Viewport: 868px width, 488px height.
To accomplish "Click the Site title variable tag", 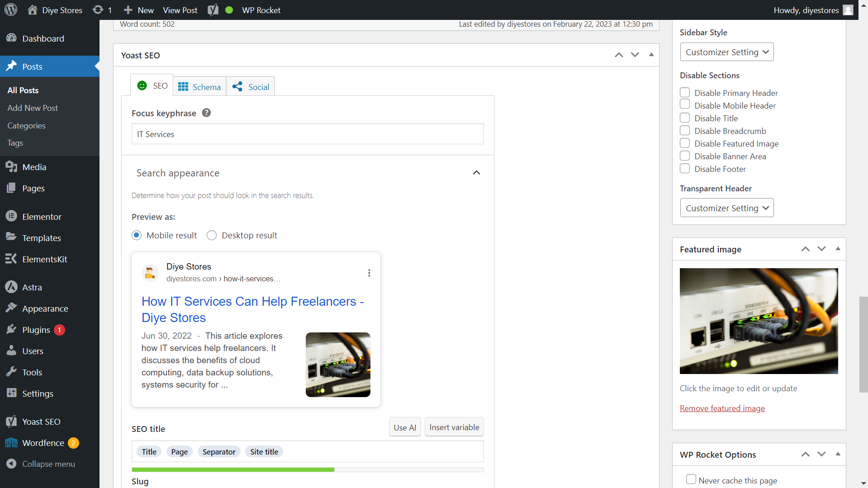I will click(x=264, y=451).
